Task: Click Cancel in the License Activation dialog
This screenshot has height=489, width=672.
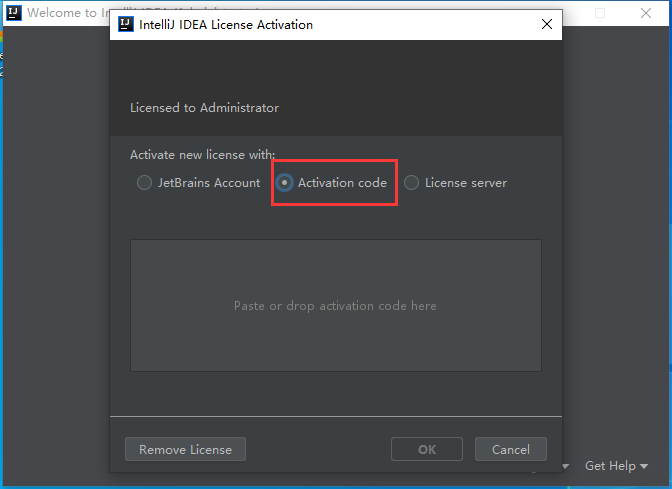Action: pos(510,449)
